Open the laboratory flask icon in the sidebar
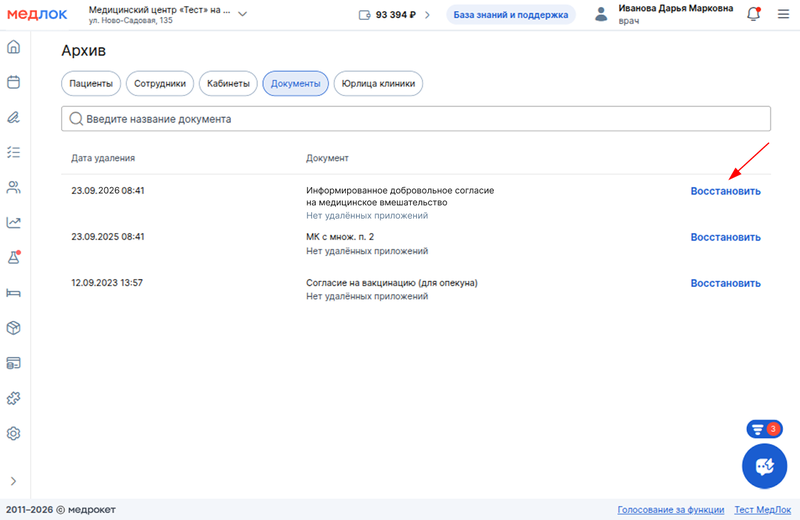800x520 pixels. tap(14, 257)
